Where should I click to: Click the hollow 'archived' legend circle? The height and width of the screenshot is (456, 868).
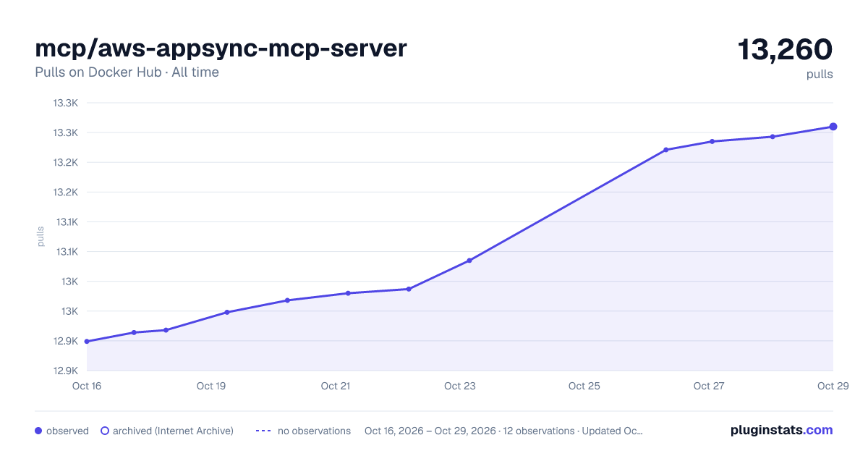pos(104,431)
